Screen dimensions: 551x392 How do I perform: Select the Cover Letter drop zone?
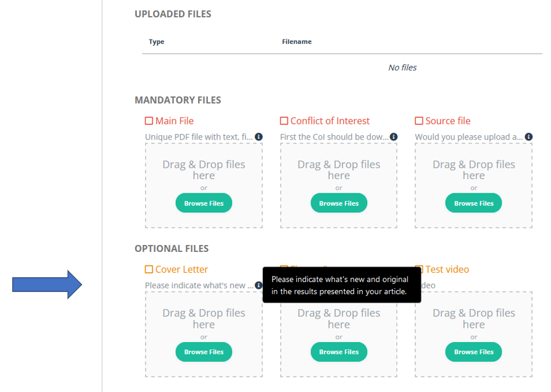204,334
